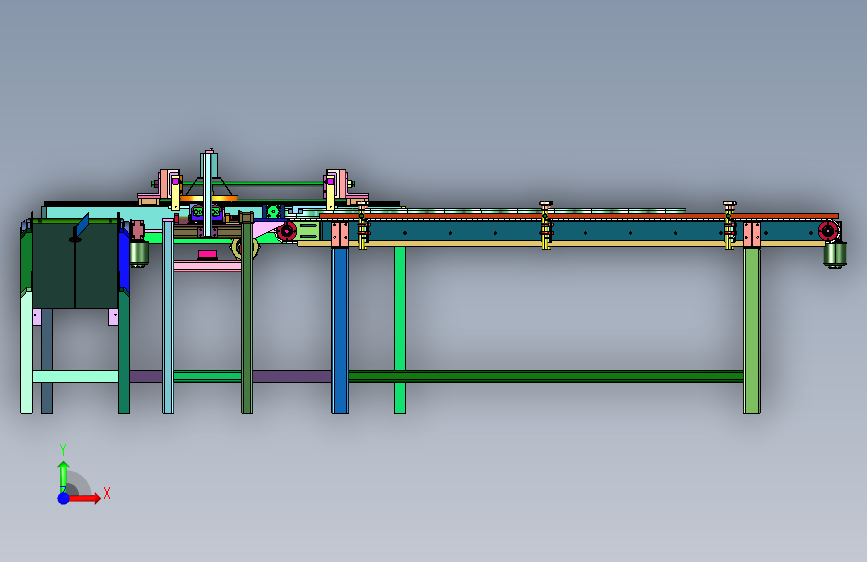Select the long dark green floor crossbeam
The height and width of the screenshot is (562, 867).
pos(546,377)
